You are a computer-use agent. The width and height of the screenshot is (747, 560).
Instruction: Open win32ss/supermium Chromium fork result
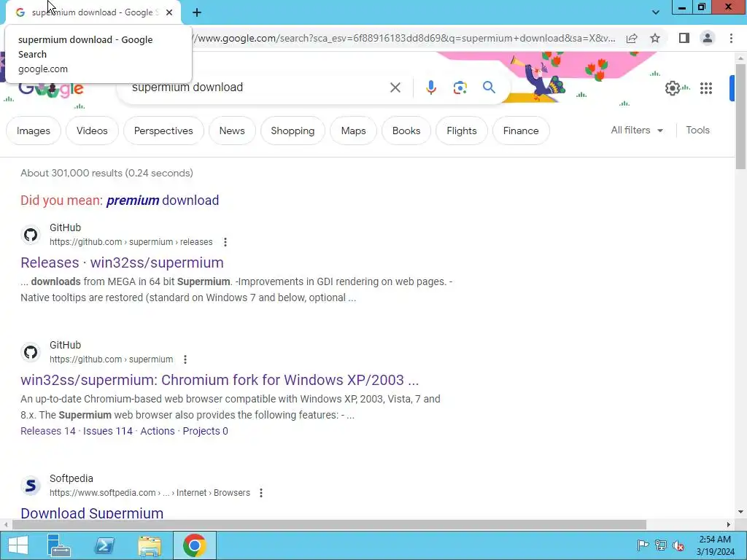220,380
